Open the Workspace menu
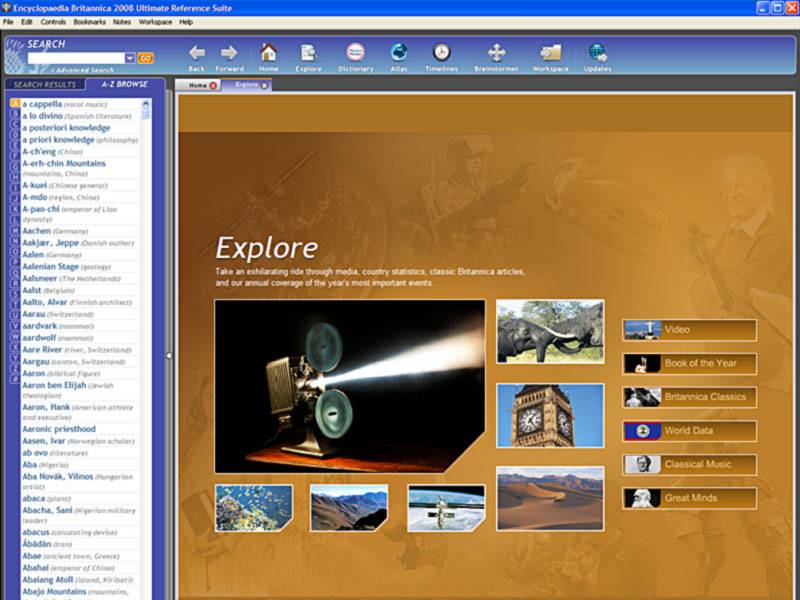 (155, 22)
